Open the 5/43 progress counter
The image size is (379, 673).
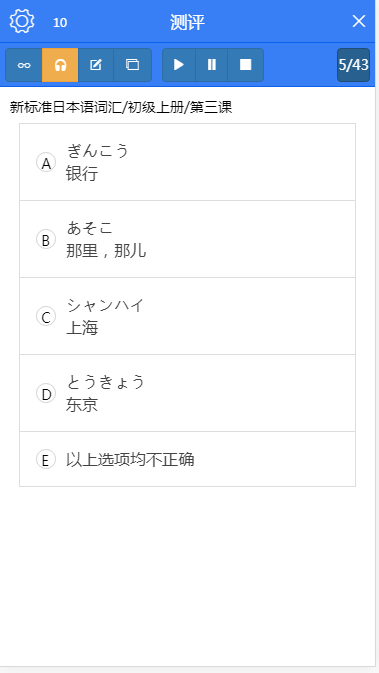353,65
